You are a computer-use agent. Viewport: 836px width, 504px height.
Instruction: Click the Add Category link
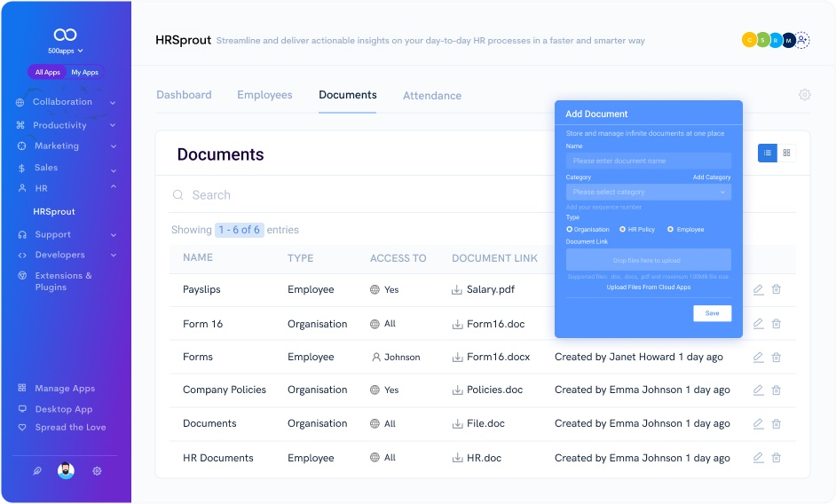coord(712,177)
